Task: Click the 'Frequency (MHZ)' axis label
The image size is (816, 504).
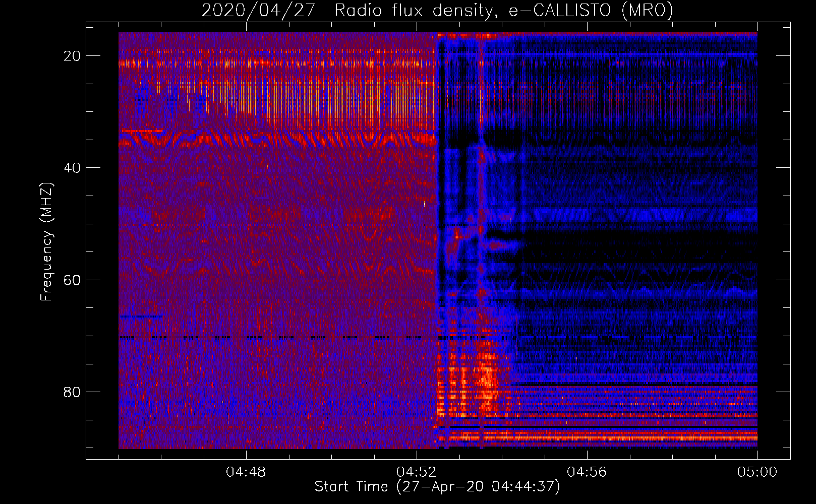Action: coord(46,242)
